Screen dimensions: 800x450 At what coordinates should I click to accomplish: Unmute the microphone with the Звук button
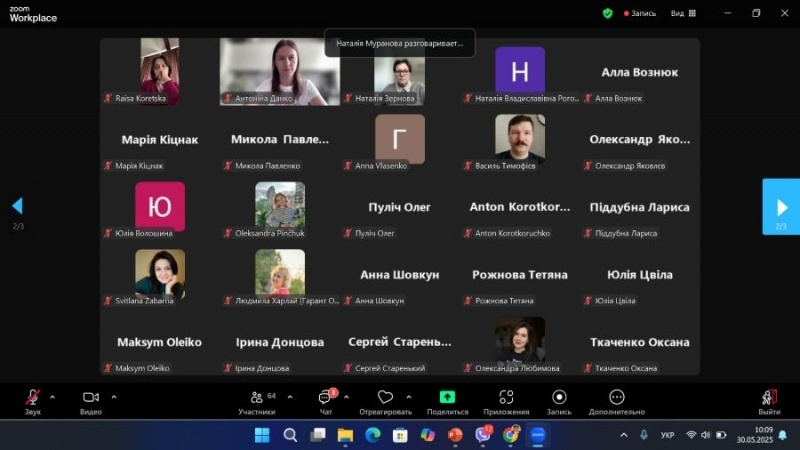(x=33, y=398)
